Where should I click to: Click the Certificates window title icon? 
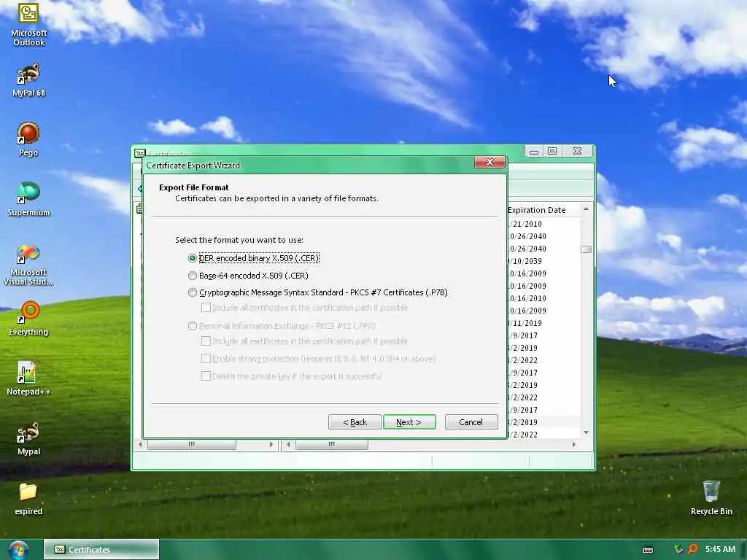pyautogui.click(x=139, y=153)
